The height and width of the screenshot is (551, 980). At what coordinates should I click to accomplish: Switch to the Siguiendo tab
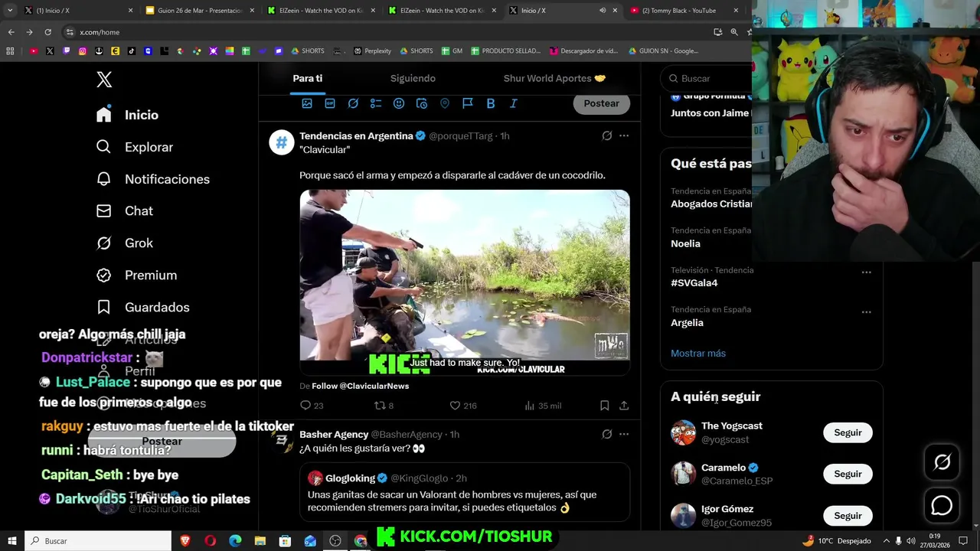tap(413, 78)
